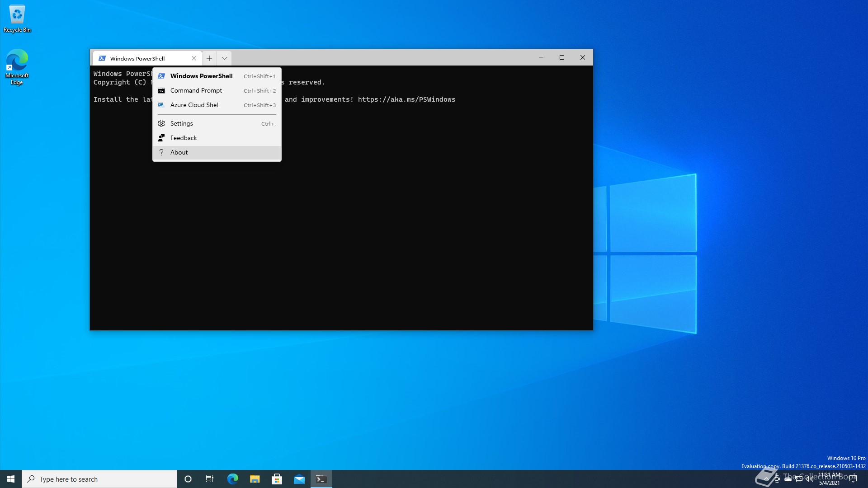Close the Windows PowerShell tab
Viewport: 868px width, 488px height.
pyautogui.click(x=194, y=58)
